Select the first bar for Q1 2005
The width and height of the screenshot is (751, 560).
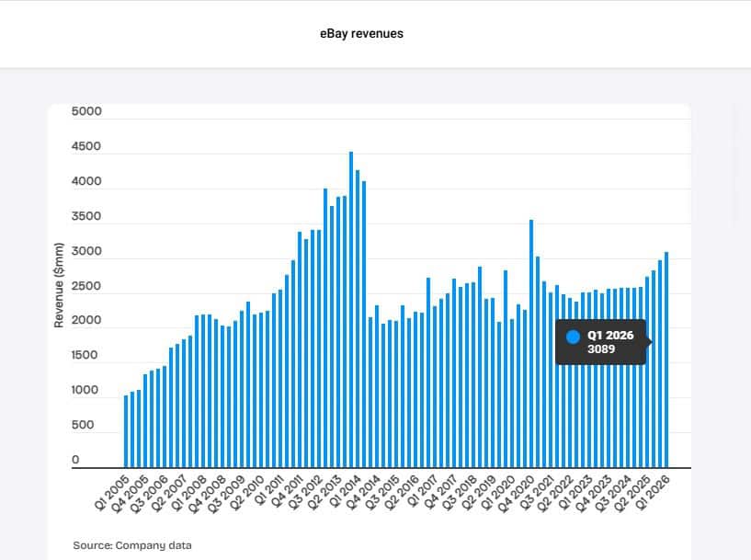(x=126, y=431)
